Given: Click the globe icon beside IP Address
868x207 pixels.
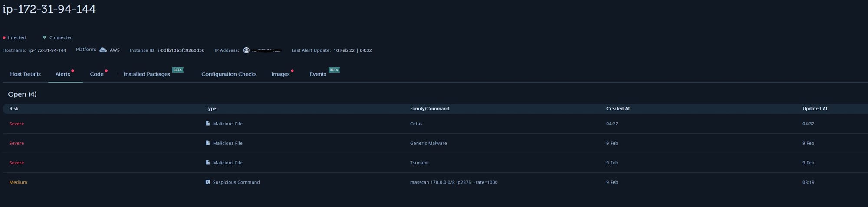Looking at the screenshot, I should point(246,50).
